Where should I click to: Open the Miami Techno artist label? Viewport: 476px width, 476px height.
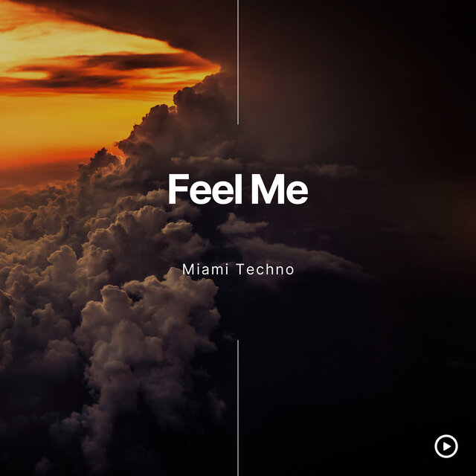click(238, 269)
